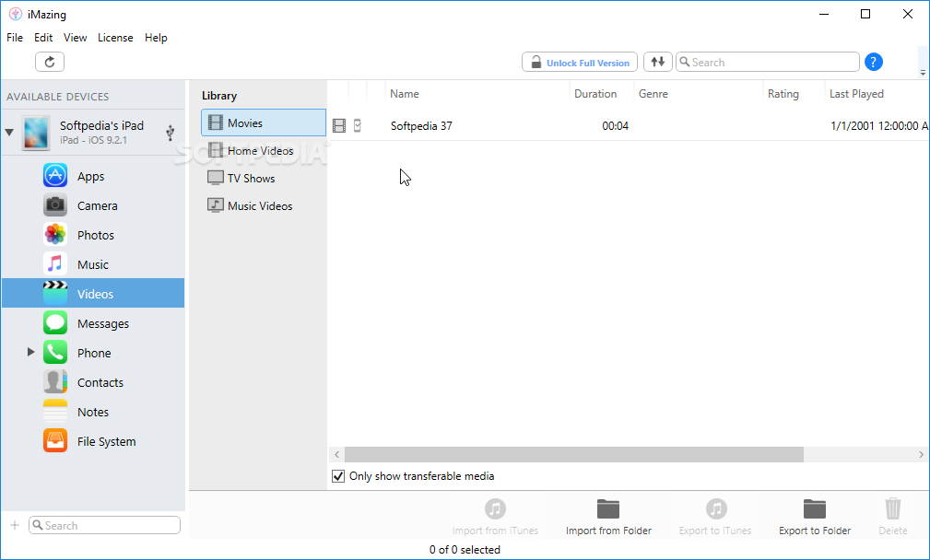Image resolution: width=930 pixels, height=560 pixels.
Task: Click the Delete trash button
Action: [x=893, y=517]
